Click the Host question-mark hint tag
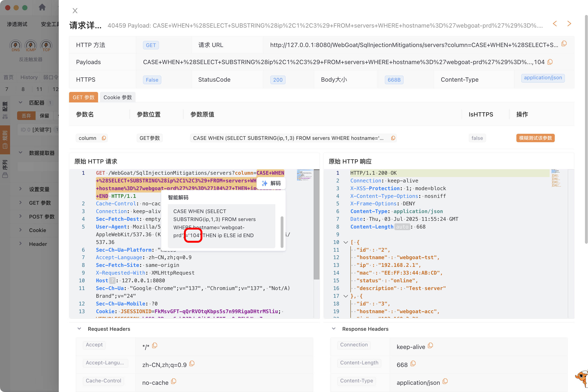Viewport: 588px width, 392px height. point(112,280)
